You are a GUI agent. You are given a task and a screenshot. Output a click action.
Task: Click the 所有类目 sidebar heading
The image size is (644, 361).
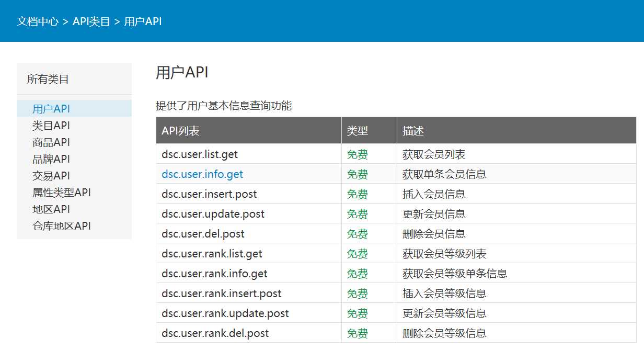click(48, 80)
